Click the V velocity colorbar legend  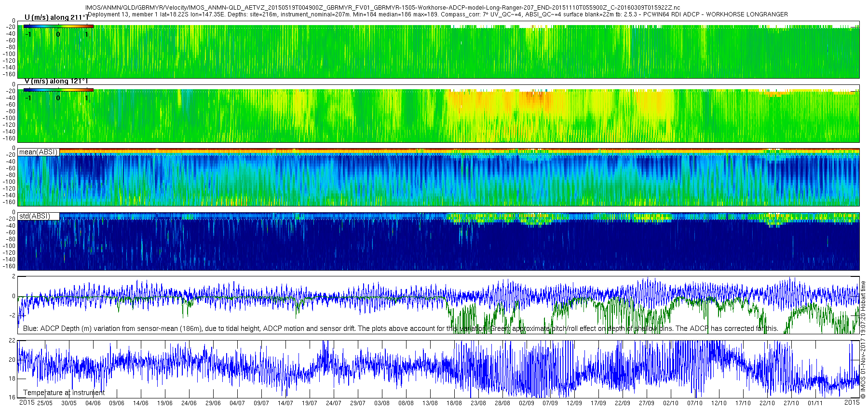click(x=58, y=90)
